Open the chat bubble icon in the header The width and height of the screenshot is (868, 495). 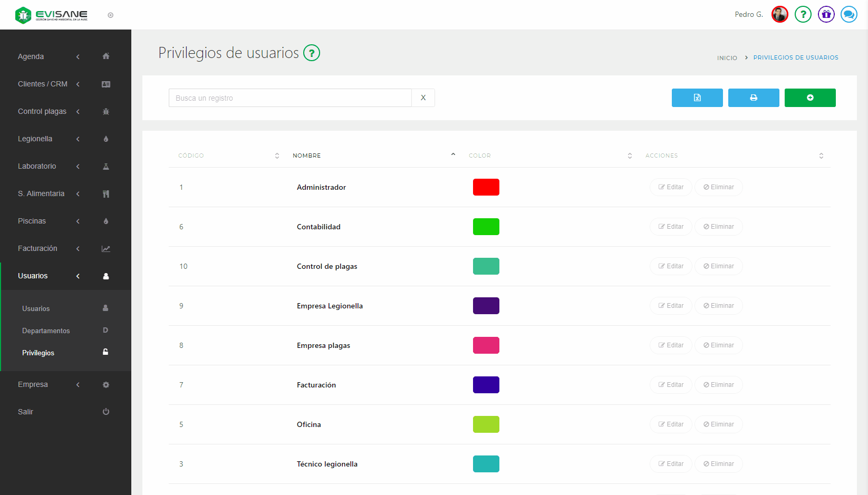tap(849, 14)
